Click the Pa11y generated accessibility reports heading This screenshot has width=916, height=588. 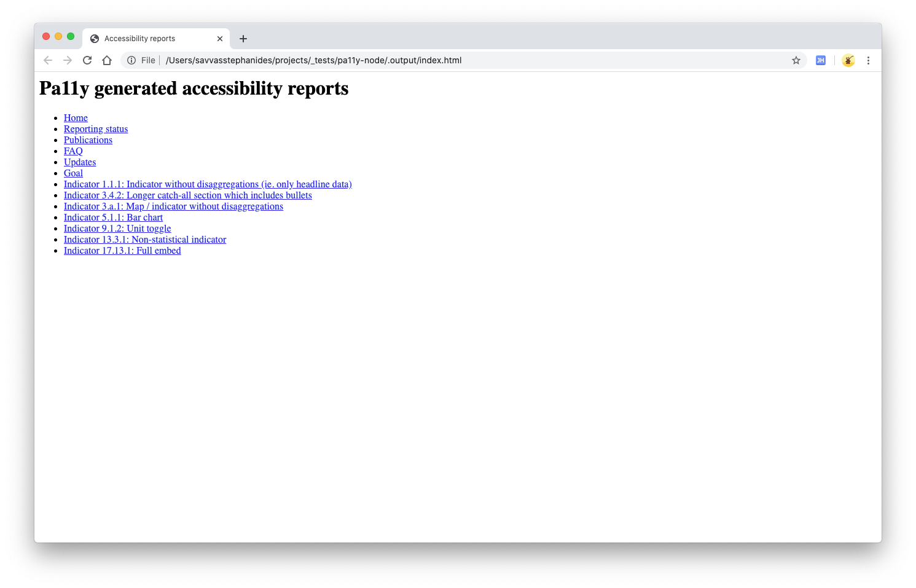[x=194, y=88]
